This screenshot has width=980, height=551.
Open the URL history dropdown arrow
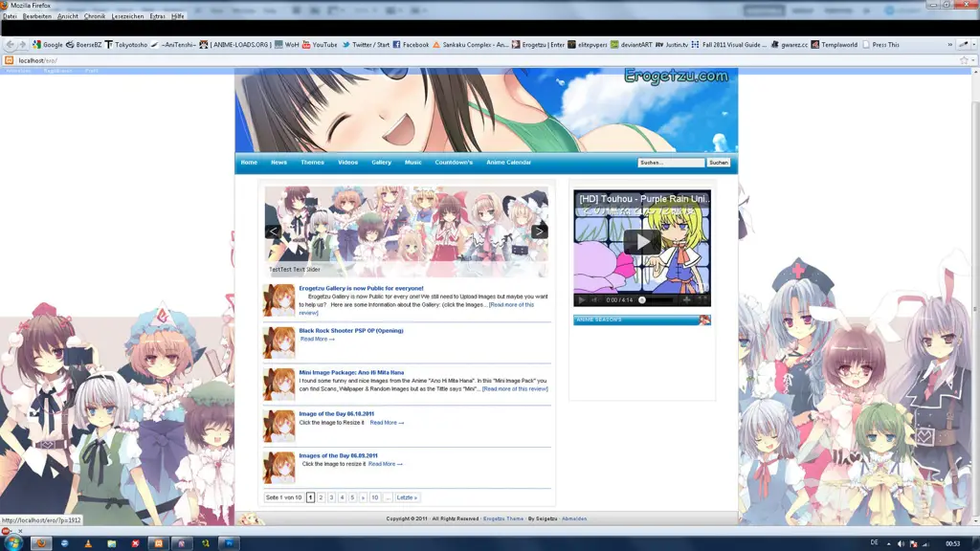[x=973, y=60]
